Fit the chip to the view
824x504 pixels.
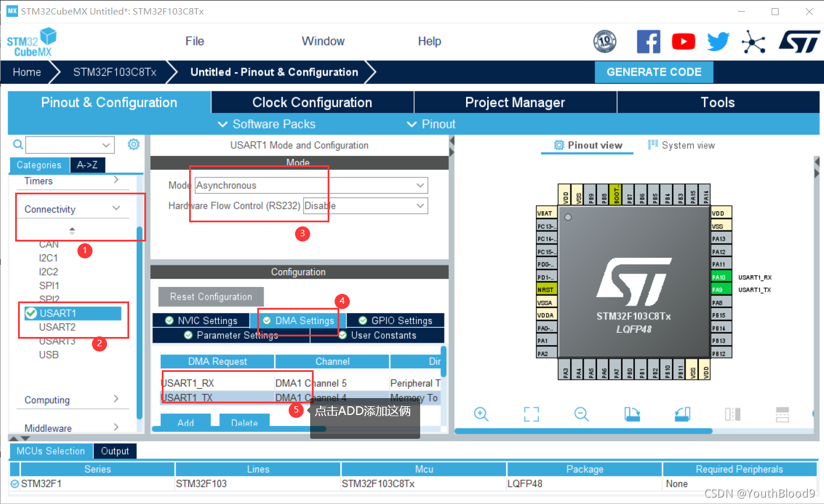pyautogui.click(x=531, y=414)
